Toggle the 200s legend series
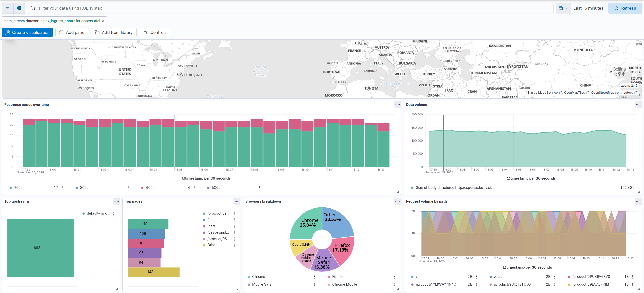The height and width of the screenshot is (293, 644). [x=18, y=188]
